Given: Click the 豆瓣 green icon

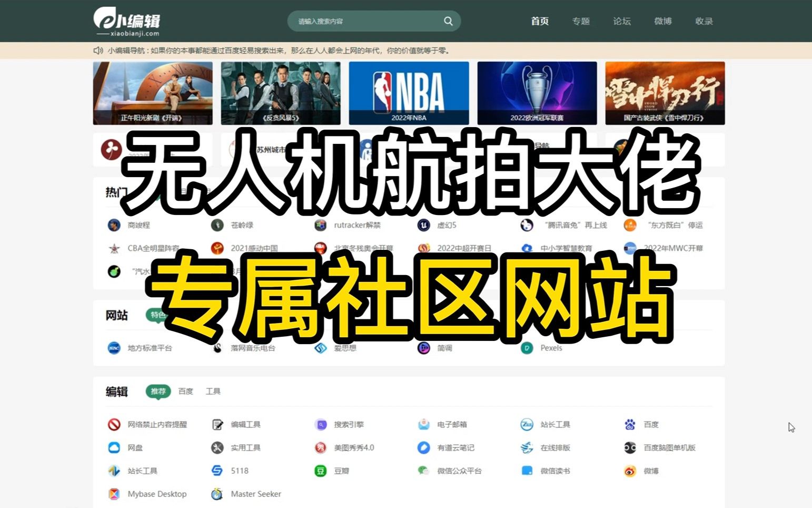Looking at the screenshot, I should pyautogui.click(x=321, y=471).
